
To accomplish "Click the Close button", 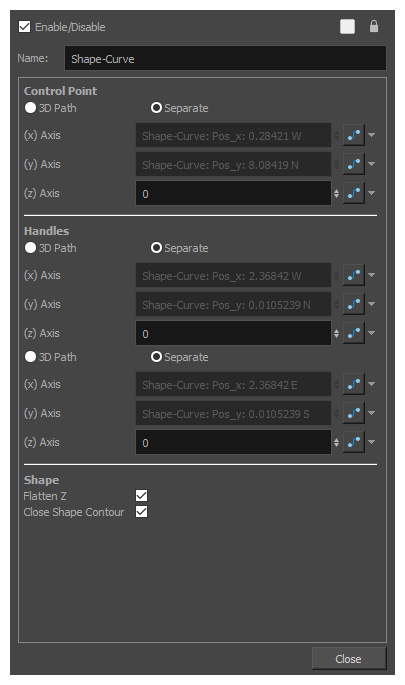I will pos(349,659).
